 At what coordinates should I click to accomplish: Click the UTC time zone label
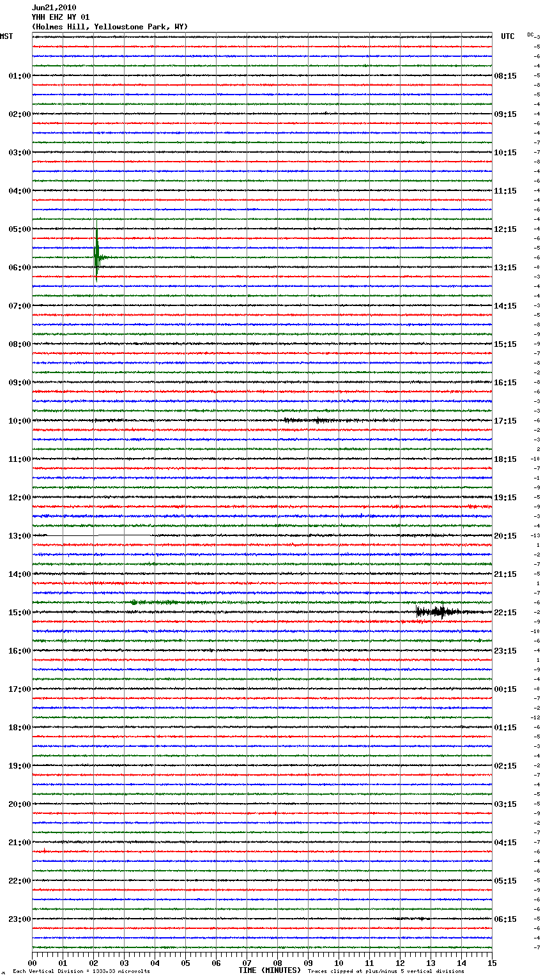click(x=508, y=36)
